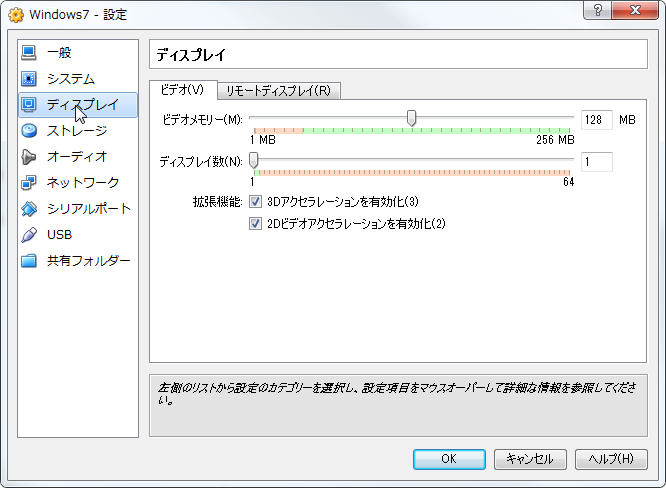The width and height of the screenshot is (666, 488).
Task: Click the ディスプレイ数 slider handle
Action: [254, 161]
